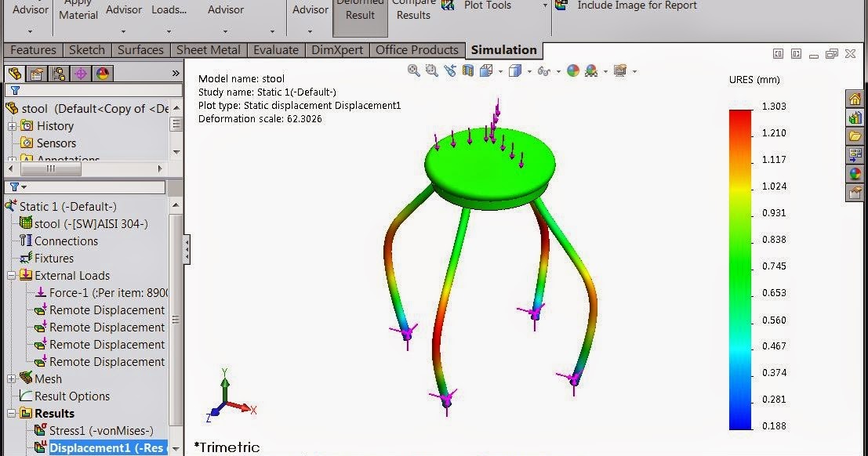Open the Plot Tools dropdown arrow

point(544,7)
